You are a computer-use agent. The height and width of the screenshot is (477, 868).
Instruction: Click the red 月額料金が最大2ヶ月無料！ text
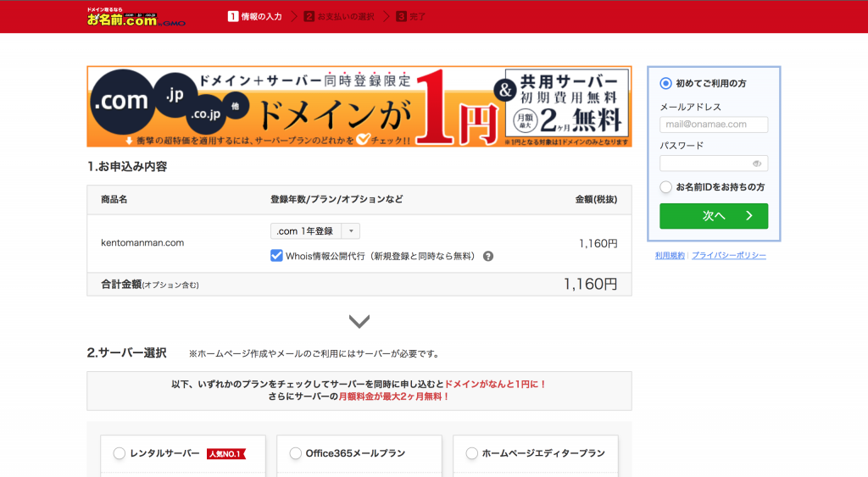click(394, 397)
